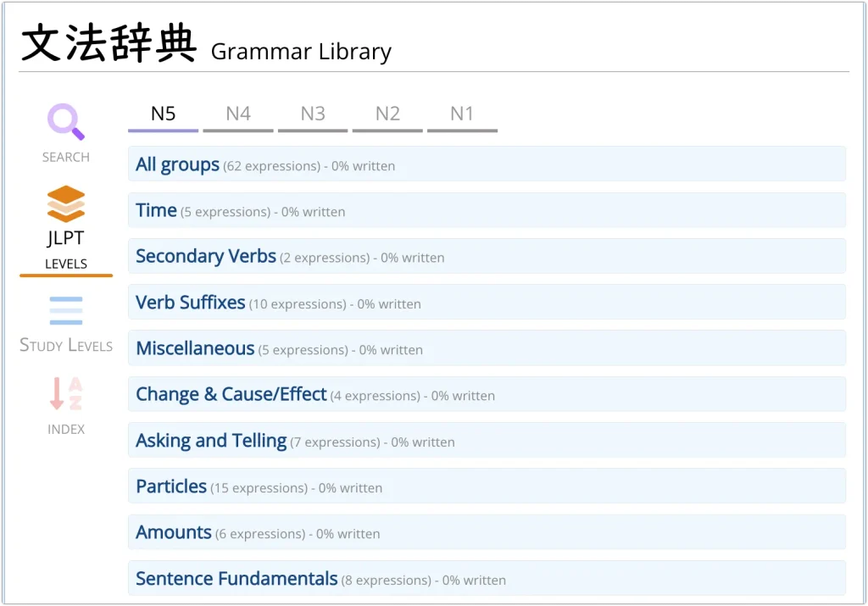Click '(15 expressions) - 0% written' text

point(296,488)
